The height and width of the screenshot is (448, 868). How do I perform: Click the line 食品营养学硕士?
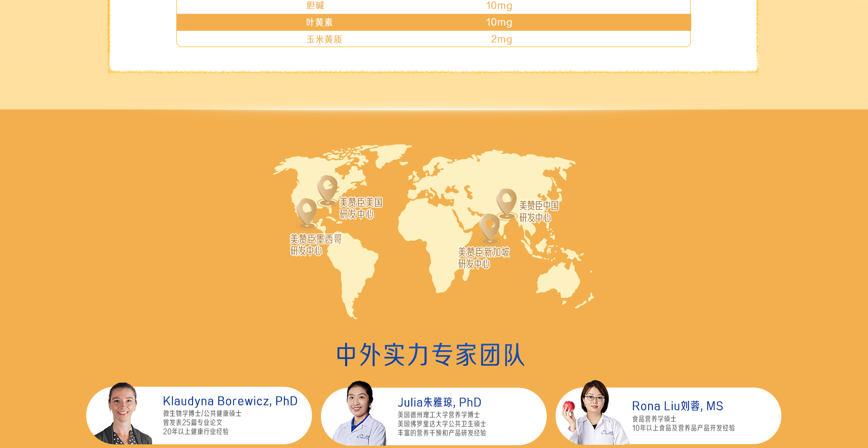coord(654,419)
